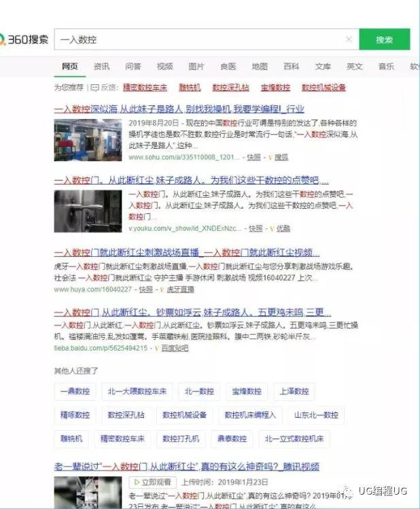420x509 pixels.
Task: Switch to the 视频 tab
Action: 164,67
